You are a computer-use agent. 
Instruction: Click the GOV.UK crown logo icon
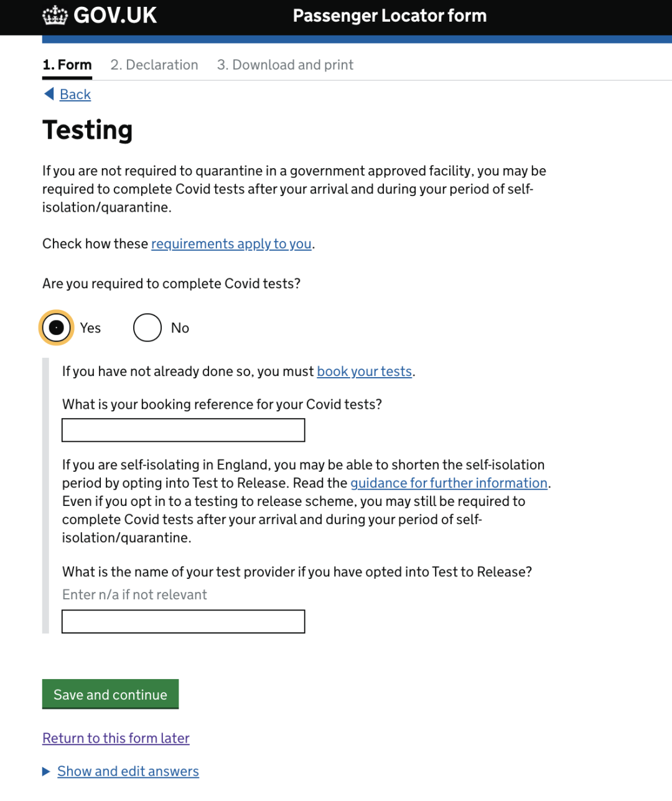55,16
